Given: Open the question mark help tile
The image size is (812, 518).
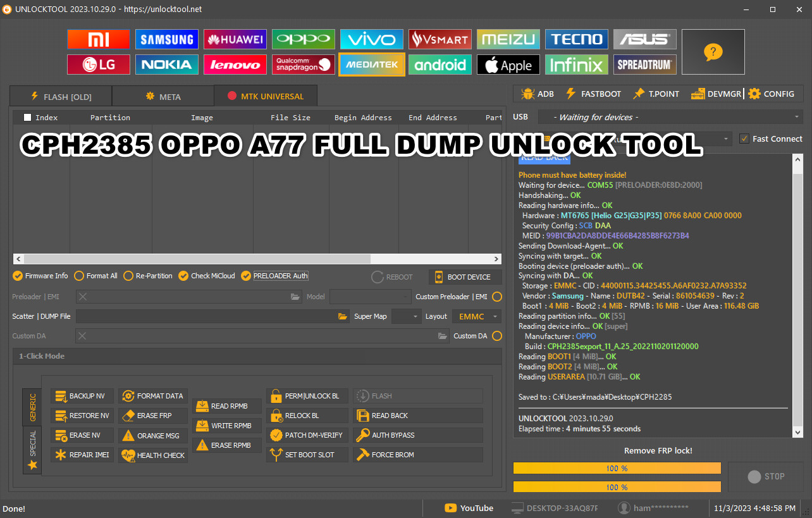Looking at the screenshot, I should coord(713,52).
